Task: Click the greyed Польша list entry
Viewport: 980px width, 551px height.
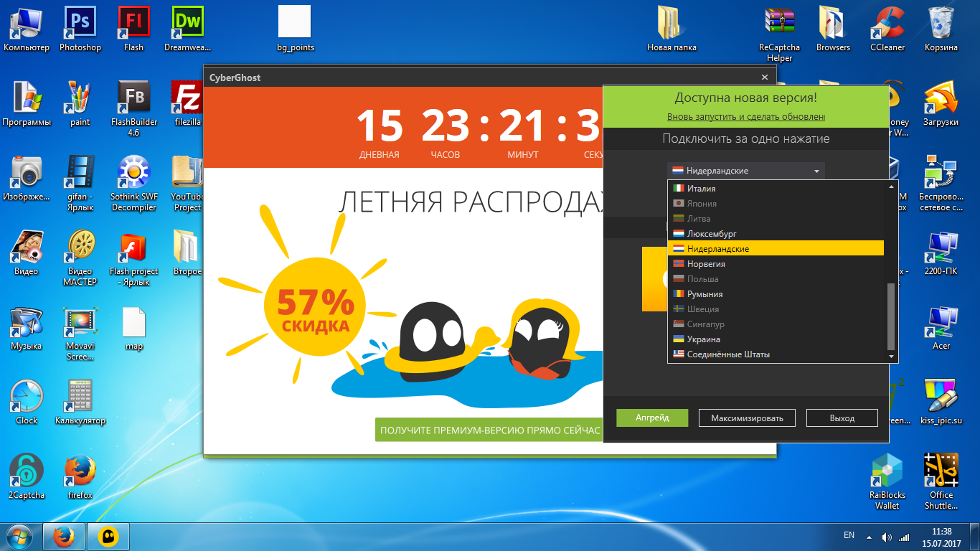Action: pos(776,279)
